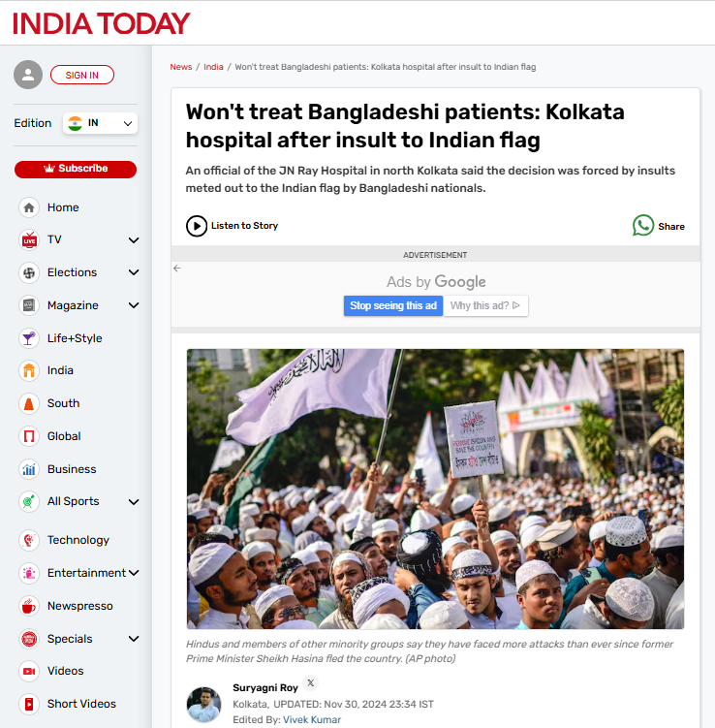Click the WhatsApp share icon
This screenshot has width=715, height=728.
pyautogui.click(x=643, y=226)
